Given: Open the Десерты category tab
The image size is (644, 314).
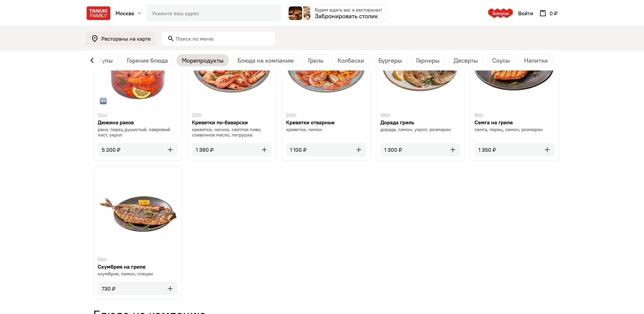Looking at the screenshot, I should point(465,61).
